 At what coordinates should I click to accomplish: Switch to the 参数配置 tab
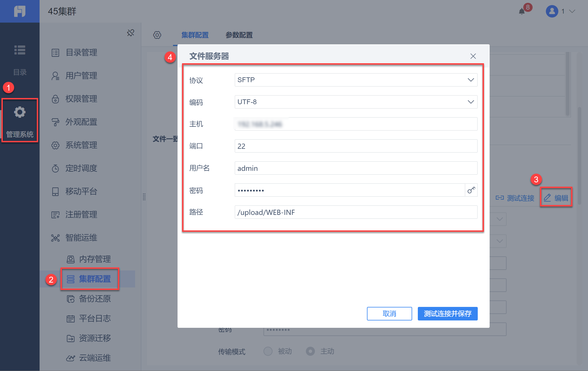pyautogui.click(x=239, y=35)
